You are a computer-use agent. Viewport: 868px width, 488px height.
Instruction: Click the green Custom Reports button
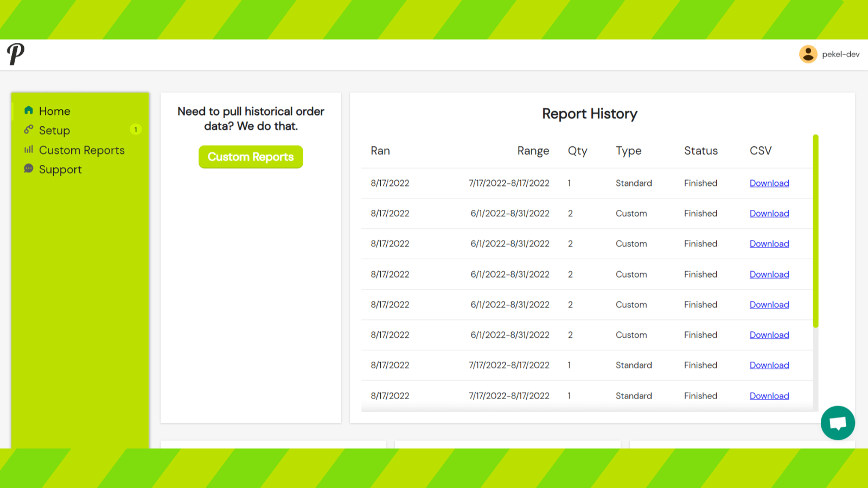click(x=251, y=157)
